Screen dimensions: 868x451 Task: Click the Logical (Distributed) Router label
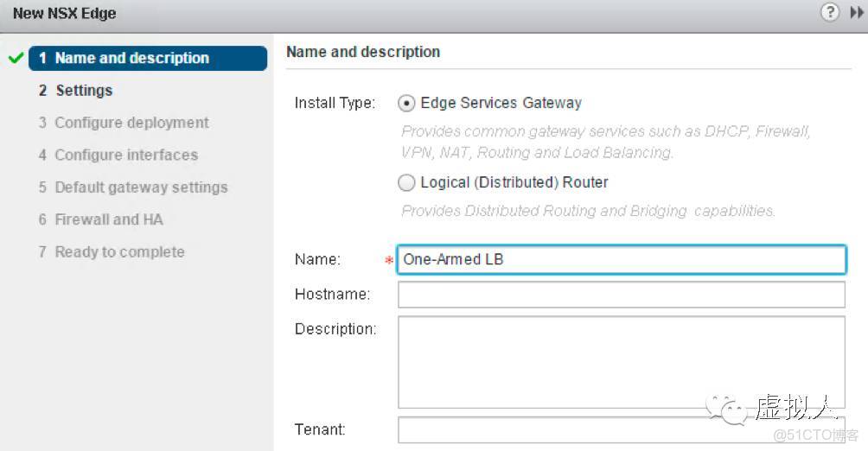(x=514, y=183)
